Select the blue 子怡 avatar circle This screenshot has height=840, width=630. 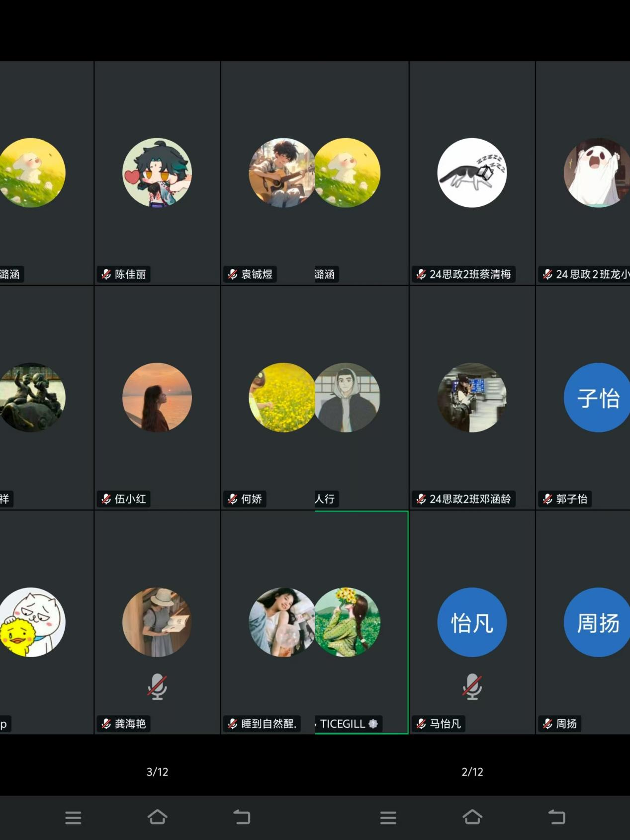597,397
